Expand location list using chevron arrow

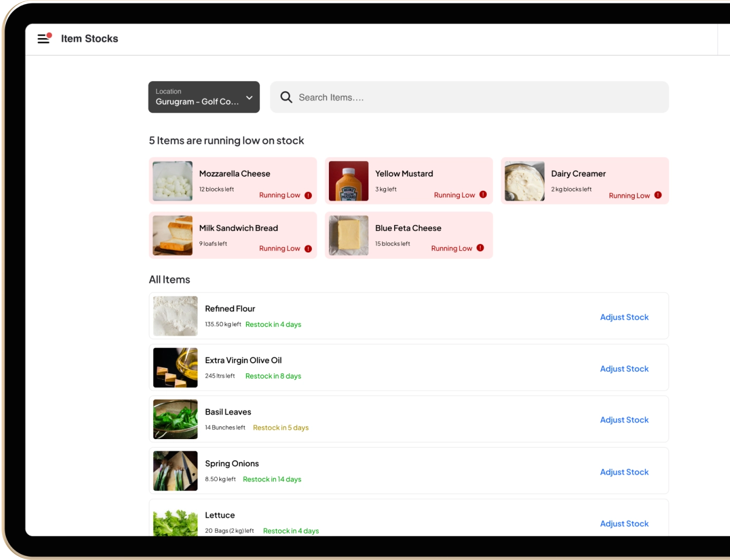pos(249,98)
